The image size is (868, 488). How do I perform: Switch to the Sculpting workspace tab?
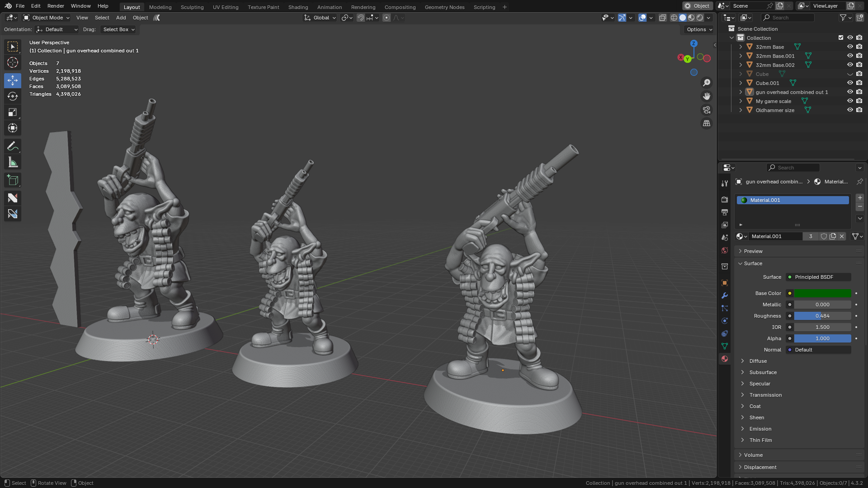click(x=192, y=7)
